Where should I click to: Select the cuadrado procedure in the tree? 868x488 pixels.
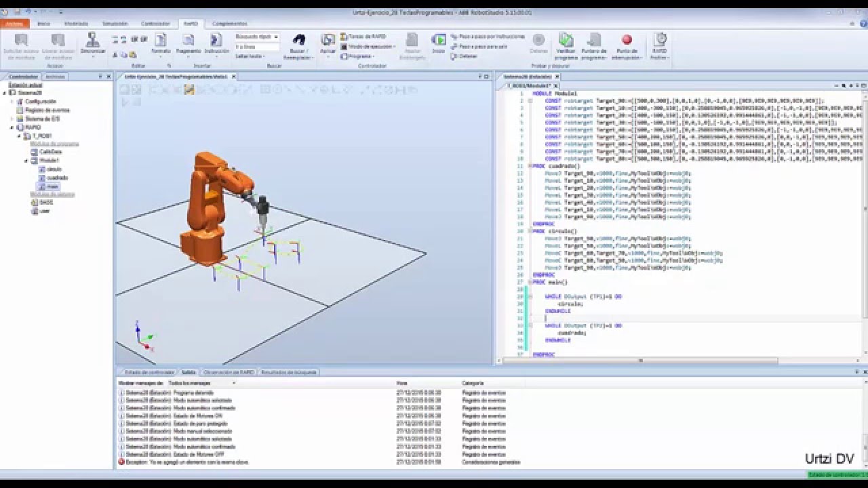[53, 178]
